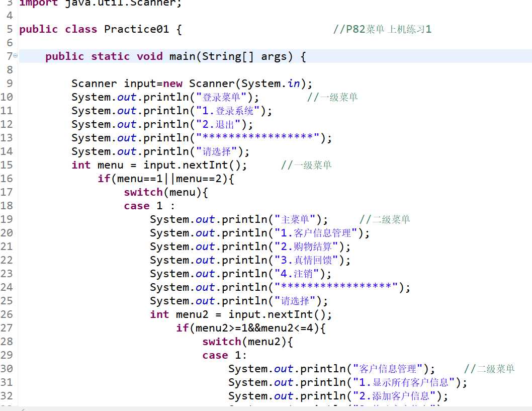Click the asterisks println on line 13

pos(202,138)
